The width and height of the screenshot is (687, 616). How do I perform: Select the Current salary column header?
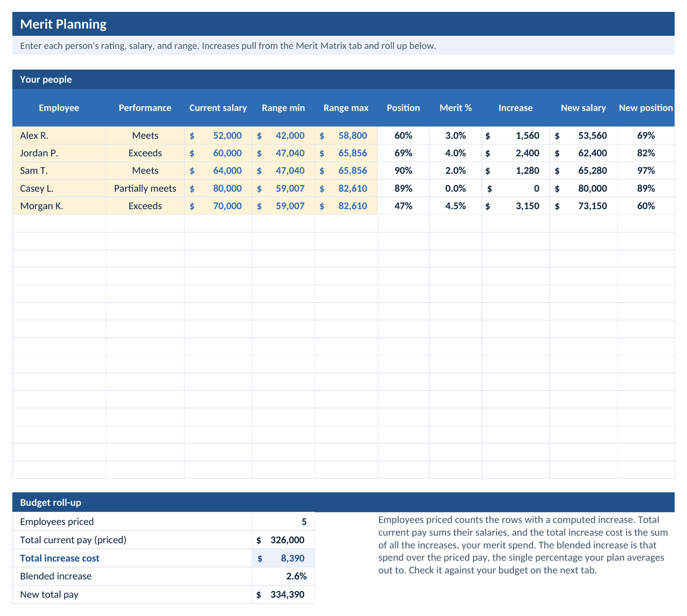[x=218, y=108]
